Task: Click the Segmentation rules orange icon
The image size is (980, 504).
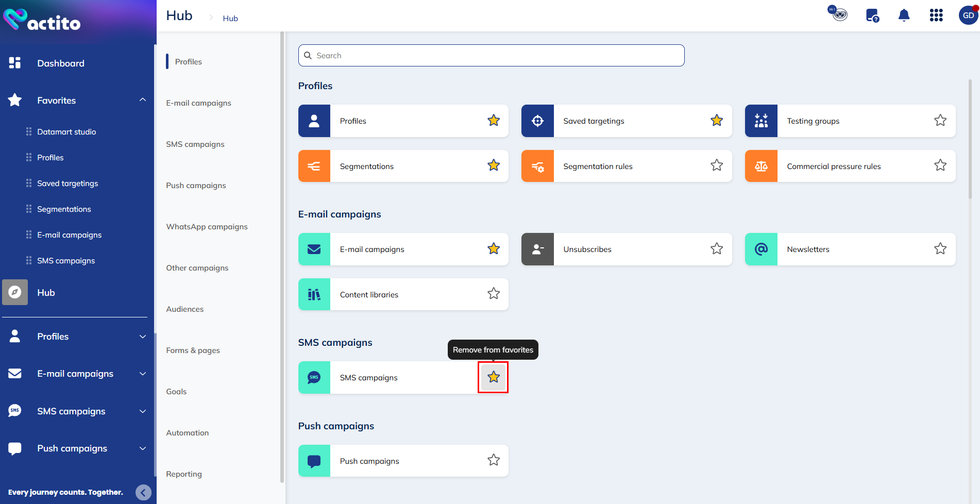Action: click(537, 166)
